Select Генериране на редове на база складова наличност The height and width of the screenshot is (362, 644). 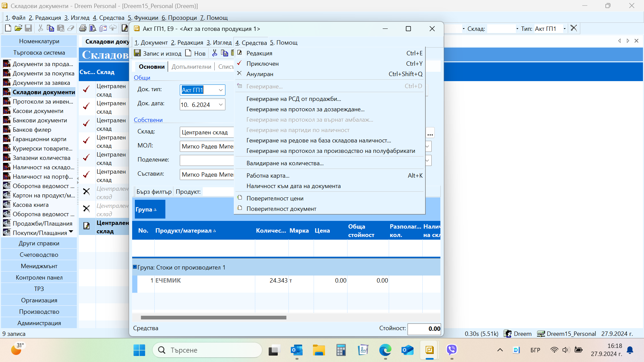330,140
